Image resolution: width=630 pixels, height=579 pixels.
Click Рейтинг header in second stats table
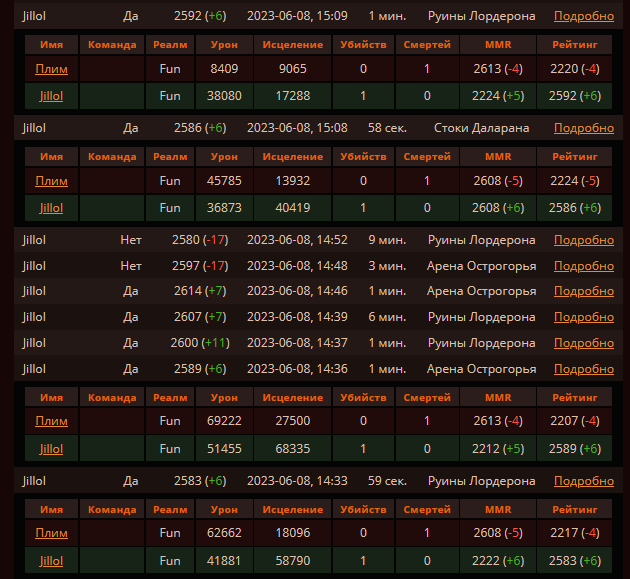(575, 157)
